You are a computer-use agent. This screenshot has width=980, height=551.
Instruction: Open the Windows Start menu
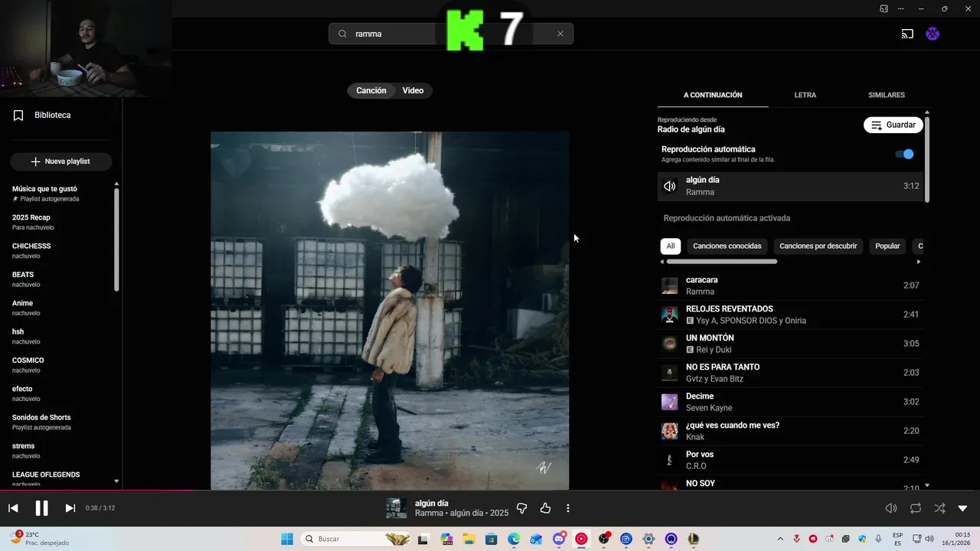287,539
